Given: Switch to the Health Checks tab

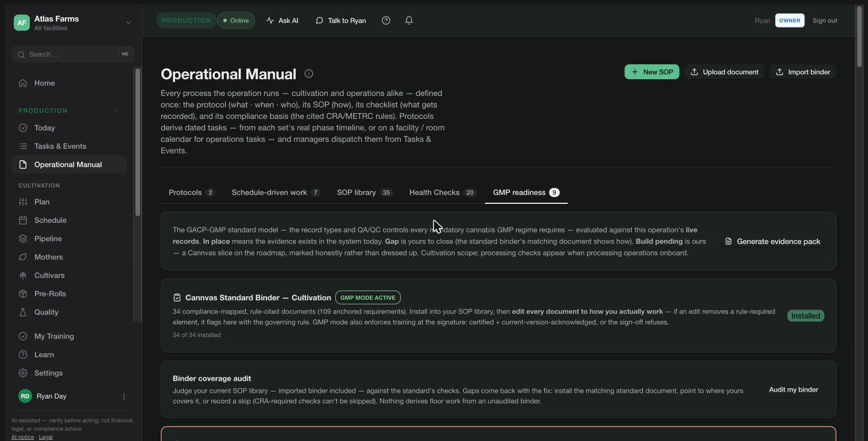Looking at the screenshot, I should [x=443, y=192].
